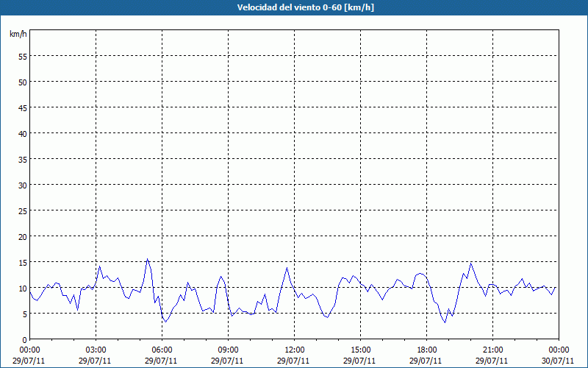
Task: Click the y-axis value 40
Action: point(23,134)
